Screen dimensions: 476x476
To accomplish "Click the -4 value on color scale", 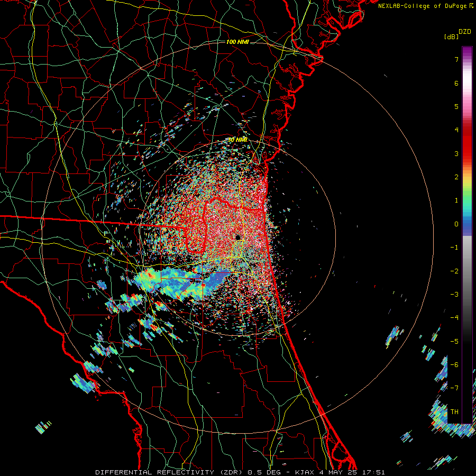I will 454,318.
